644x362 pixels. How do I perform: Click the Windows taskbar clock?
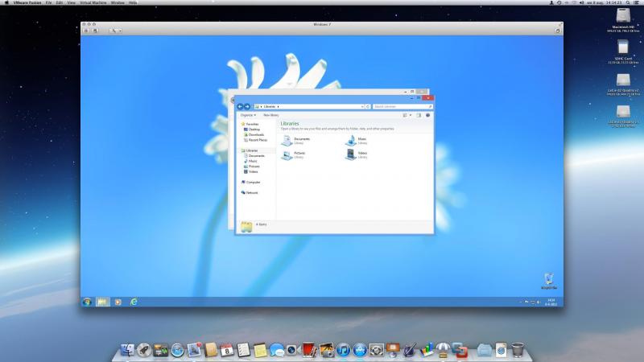(x=551, y=302)
